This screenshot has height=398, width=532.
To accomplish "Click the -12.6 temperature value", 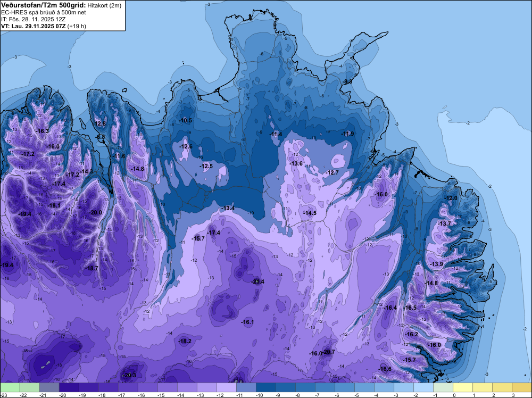I will pos(186,146).
